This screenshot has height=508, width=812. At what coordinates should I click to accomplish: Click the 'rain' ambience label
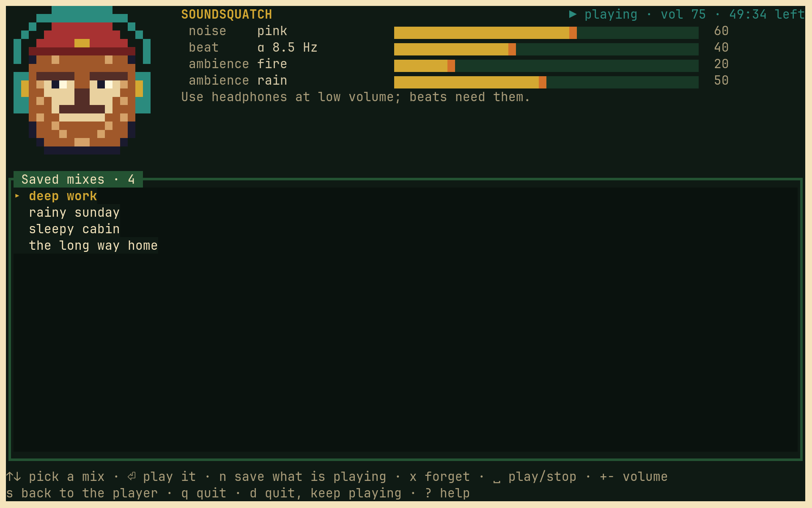click(x=272, y=80)
